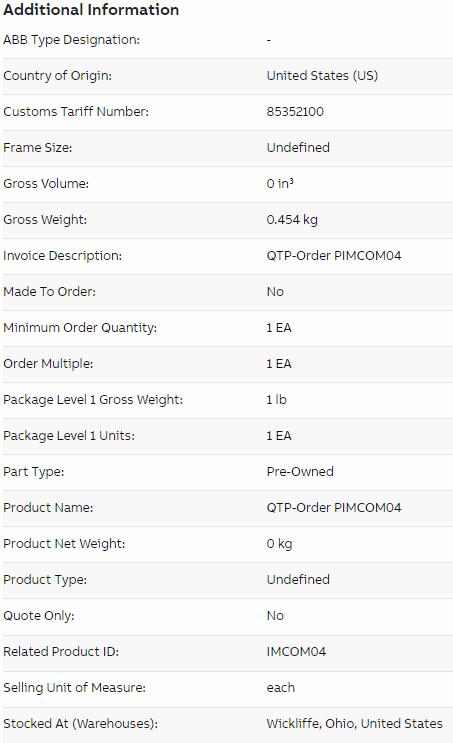Click the Selling Unit of Measure value each
Image resolution: width=453 pixels, height=743 pixels.
click(x=281, y=688)
